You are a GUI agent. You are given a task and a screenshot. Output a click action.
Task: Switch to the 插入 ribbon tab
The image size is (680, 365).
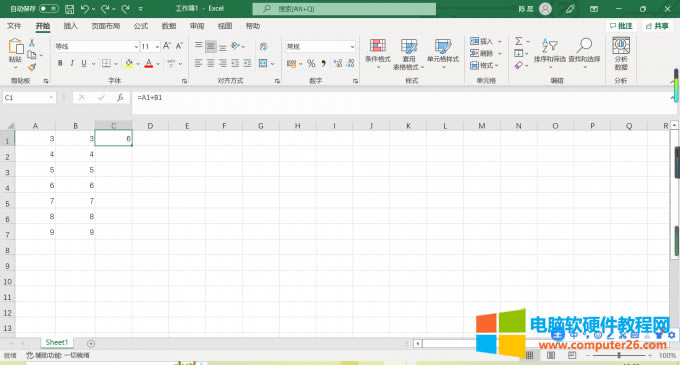click(x=70, y=26)
